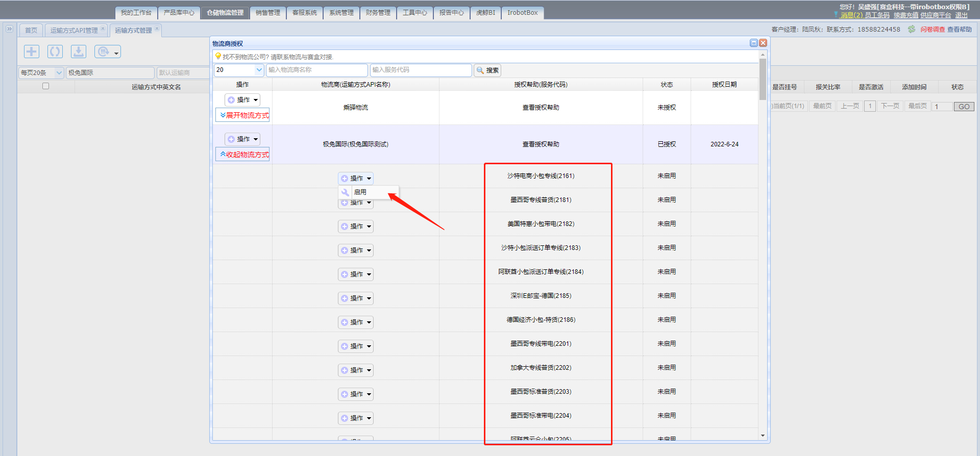Screen dimensions: 980x456
Task: Open the 销售管理 top menu
Action: click(268, 13)
